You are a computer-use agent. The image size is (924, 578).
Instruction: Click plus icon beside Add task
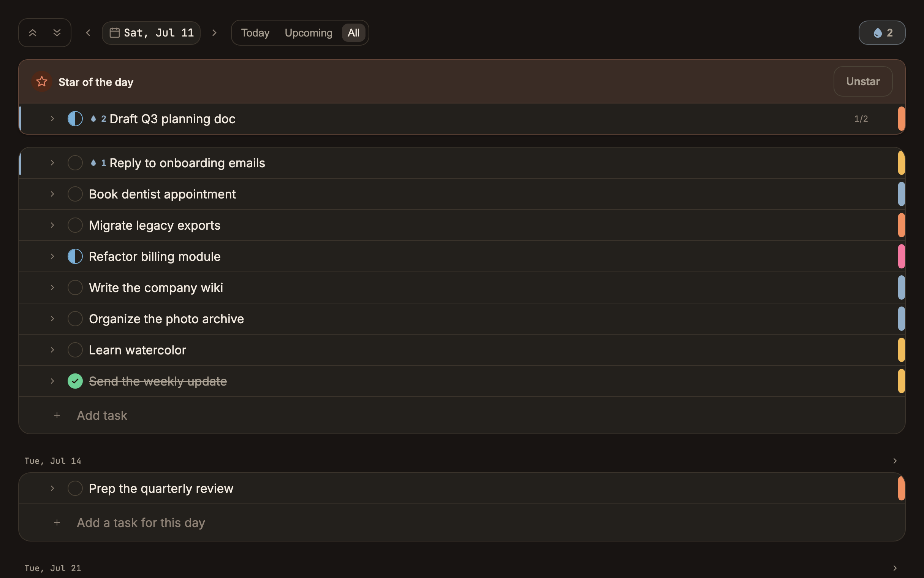pos(57,415)
